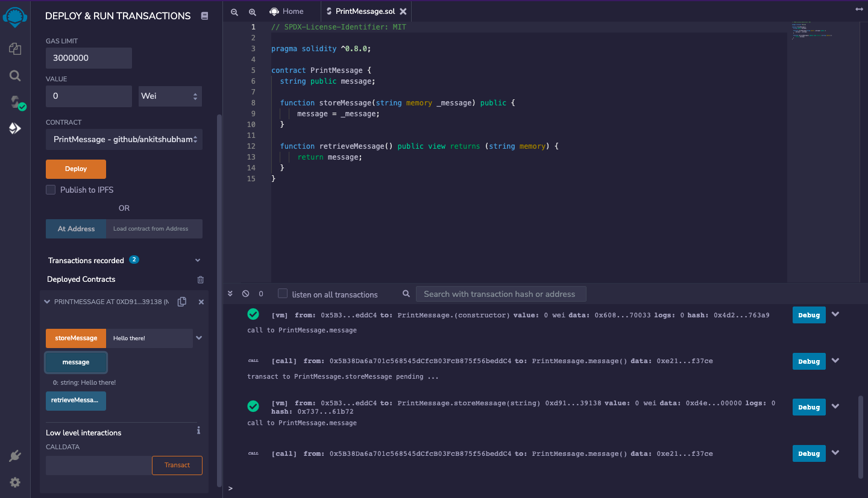This screenshot has width=868, height=498.
Task: Toggle the Publish to IPFS checkbox
Action: (x=51, y=190)
